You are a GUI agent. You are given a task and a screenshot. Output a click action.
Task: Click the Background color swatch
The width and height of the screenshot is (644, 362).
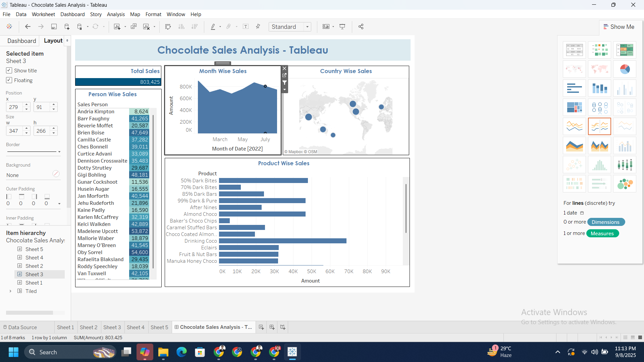click(56, 174)
